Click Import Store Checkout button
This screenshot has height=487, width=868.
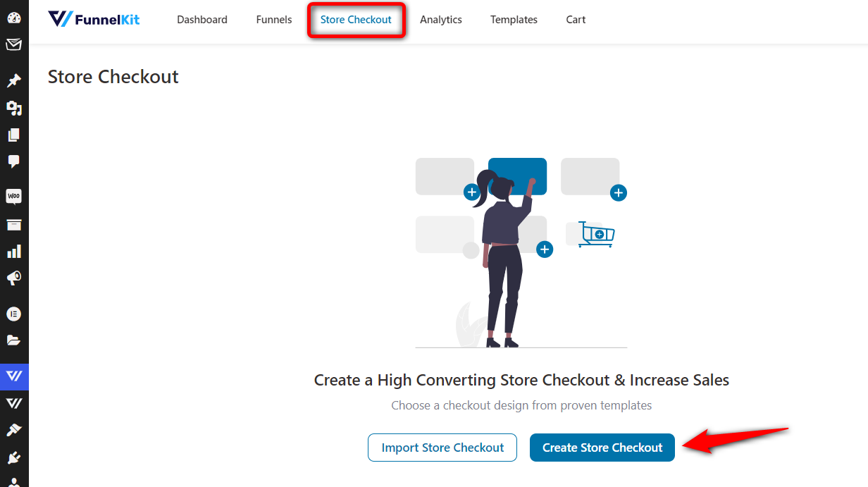click(442, 448)
